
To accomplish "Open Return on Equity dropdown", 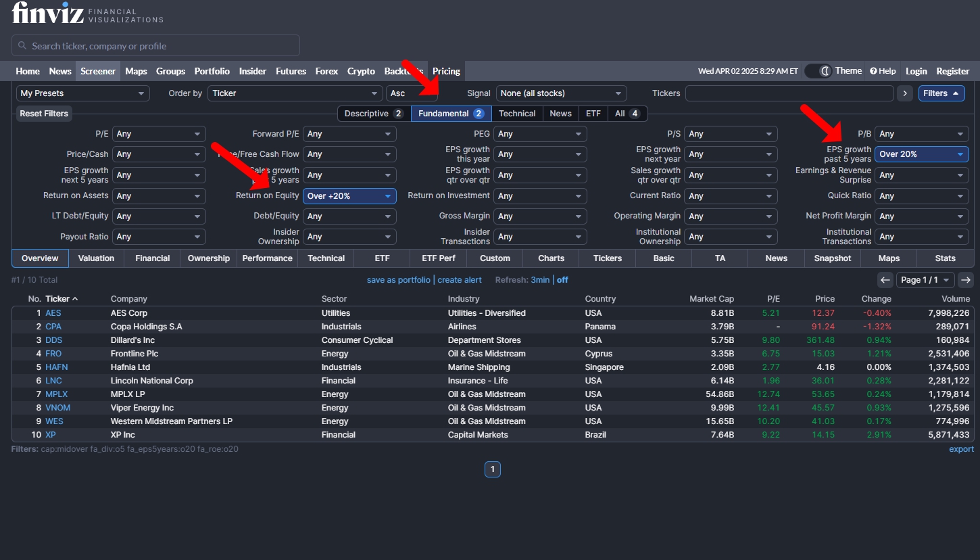I will point(349,196).
